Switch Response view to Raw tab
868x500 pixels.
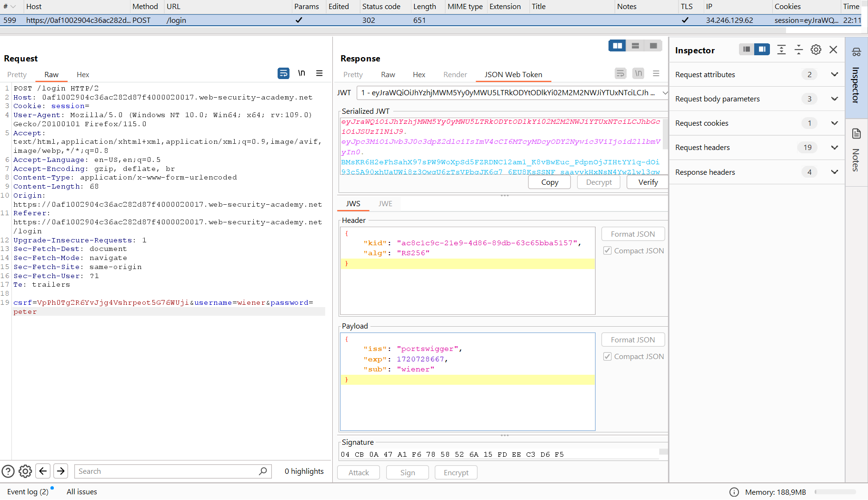388,75
